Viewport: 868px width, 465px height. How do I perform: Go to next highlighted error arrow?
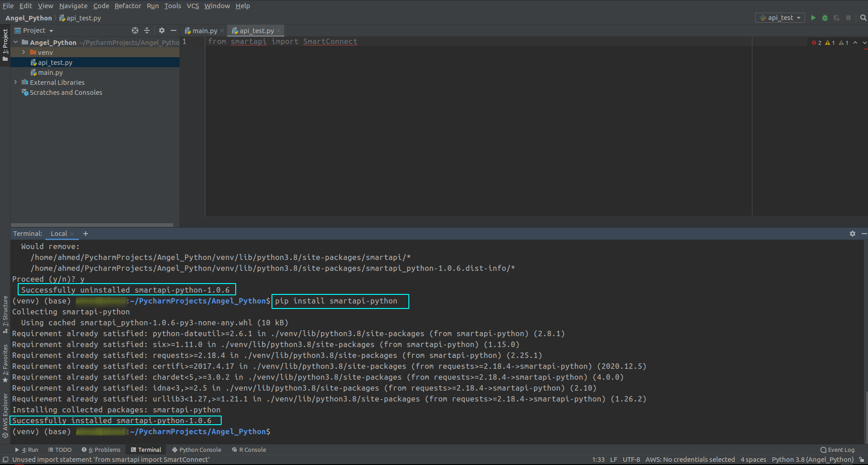864,43
